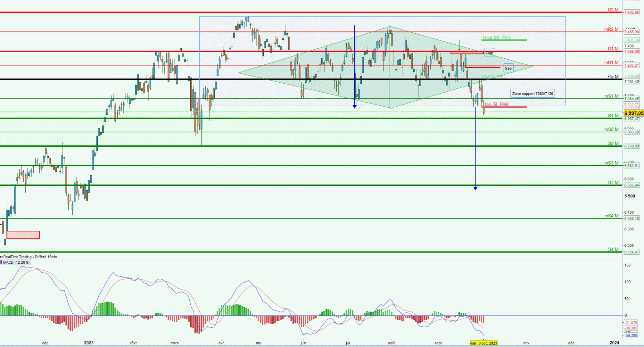Click the 'ProRealTime Trading - Différé 15min' caption
Screen dimensions: 644x347
(28, 257)
